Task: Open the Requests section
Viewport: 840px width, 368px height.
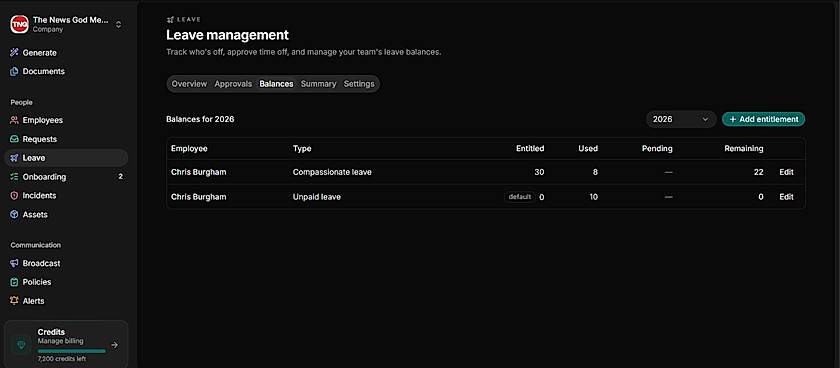Action: [40, 139]
